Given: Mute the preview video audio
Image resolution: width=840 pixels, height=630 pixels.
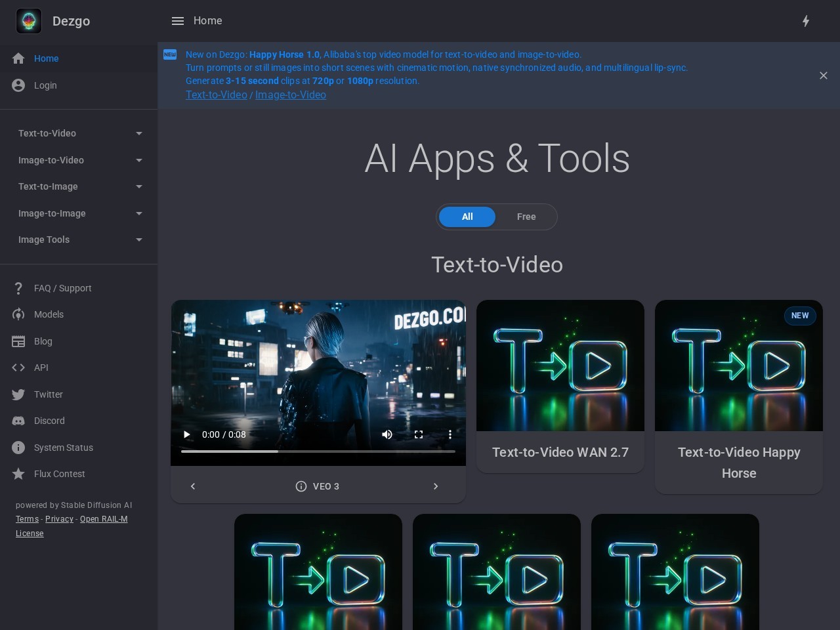Looking at the screenshot, I should click(387, 434).
